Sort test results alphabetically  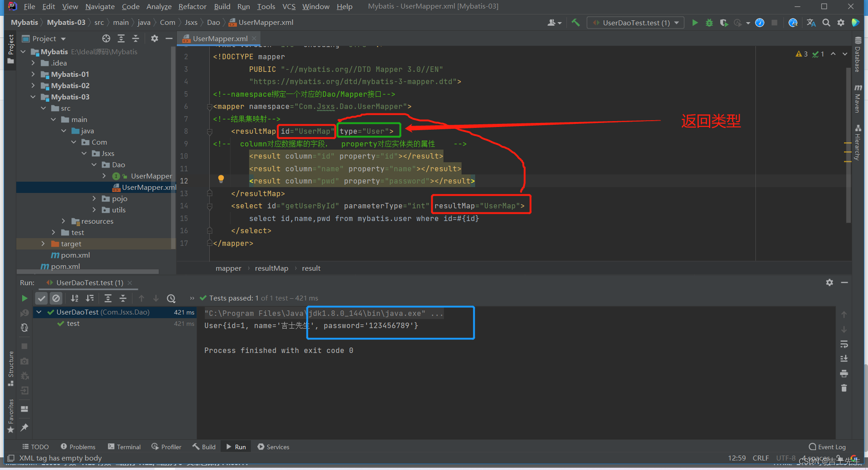pos(75,298)
